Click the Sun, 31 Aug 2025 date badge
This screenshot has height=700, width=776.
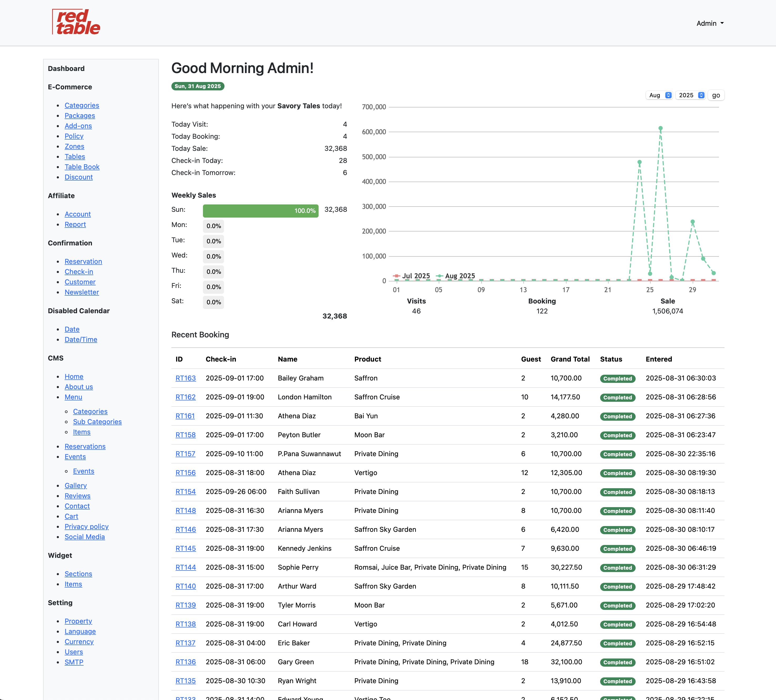tap(198, 86)
